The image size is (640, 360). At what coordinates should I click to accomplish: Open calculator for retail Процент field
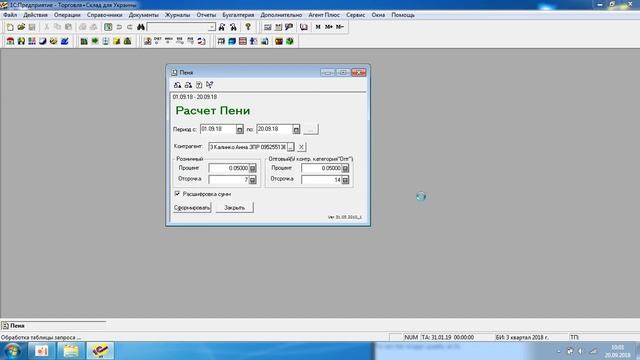pos(253,168)
